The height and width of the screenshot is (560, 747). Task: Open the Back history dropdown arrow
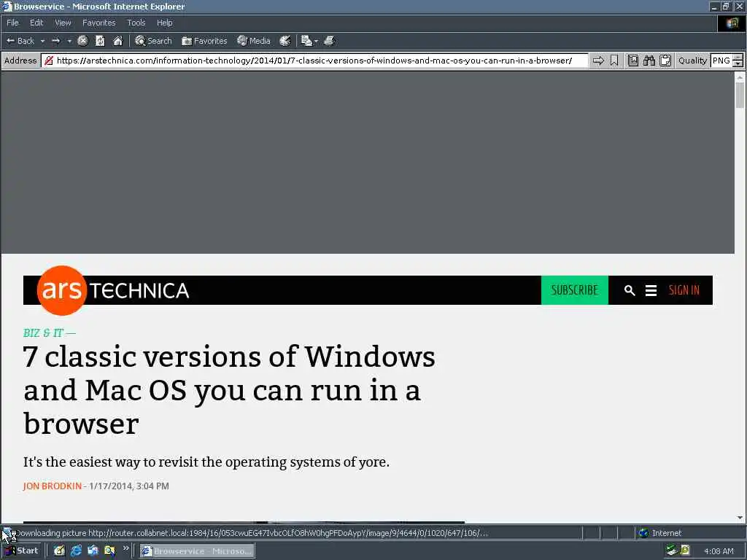click(42, 41)
